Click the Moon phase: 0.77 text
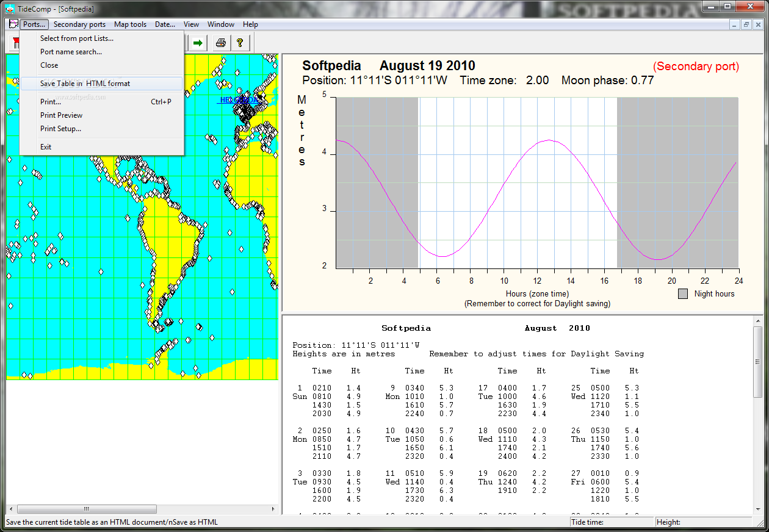This screenshot has width=769, height=532. [x=607, y=81]
